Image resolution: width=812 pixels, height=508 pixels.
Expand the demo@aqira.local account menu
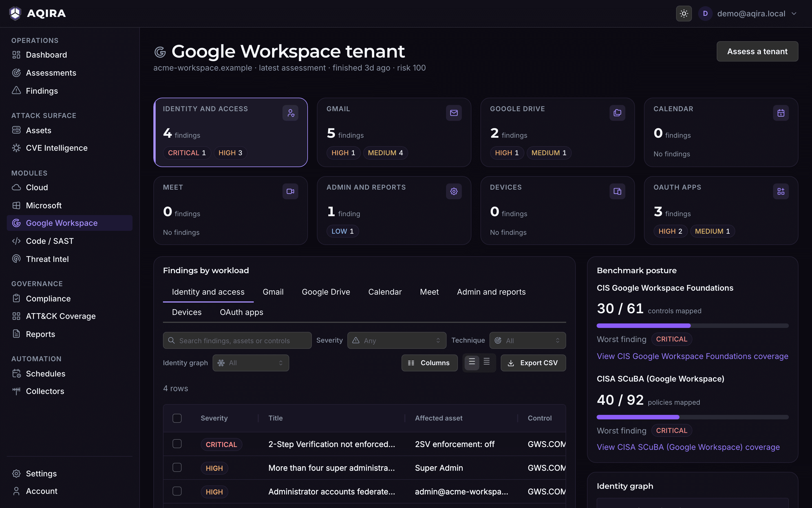[x=748, y=14]
